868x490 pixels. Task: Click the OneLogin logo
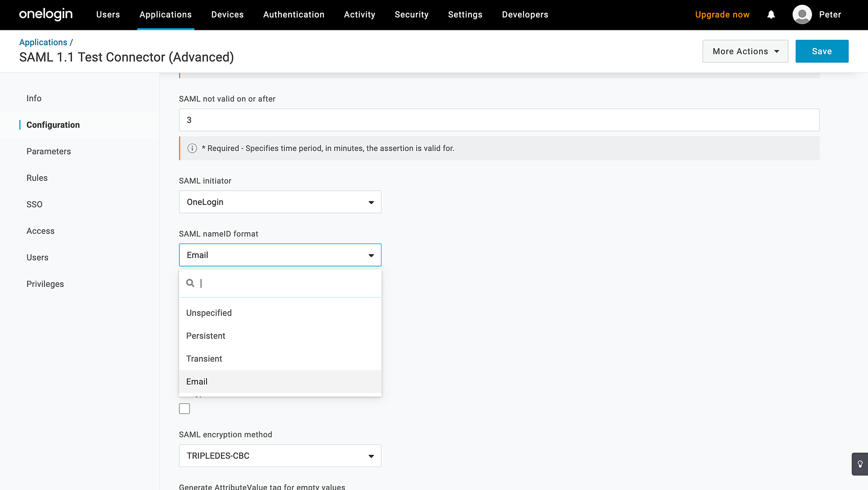point(46,14)
